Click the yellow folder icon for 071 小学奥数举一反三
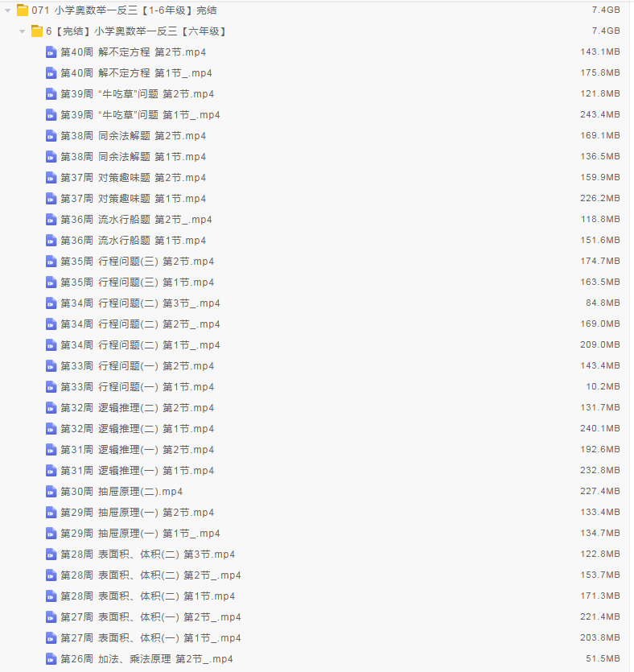Screen dimensions: 634x672 click(23, 10)
